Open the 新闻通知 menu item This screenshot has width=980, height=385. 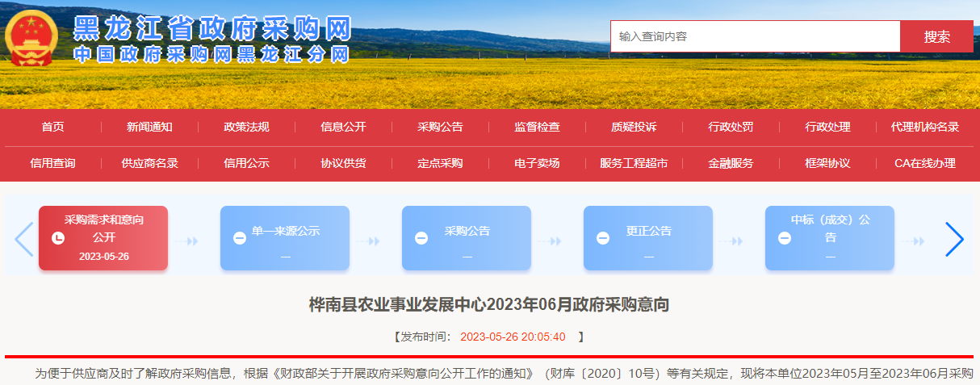click(149, 127)
